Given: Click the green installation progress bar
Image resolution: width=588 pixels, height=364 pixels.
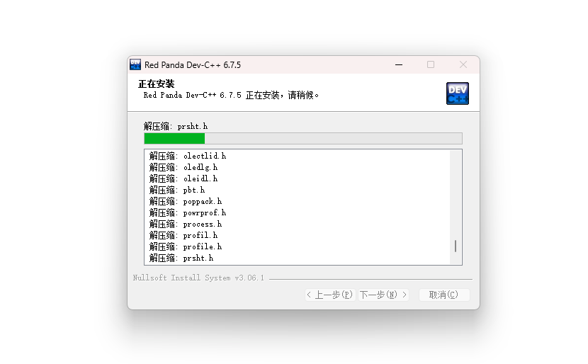Looking at the screenshot, I should coord(303,138).
